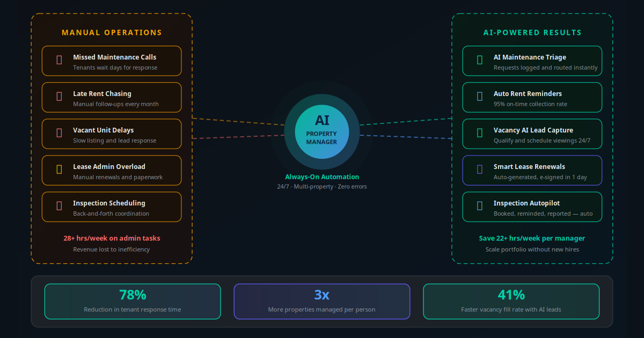Click 'Save 22+ hrs/week per manager' text
The height and width of the screenshot is (338, 644).
point(532,238)
